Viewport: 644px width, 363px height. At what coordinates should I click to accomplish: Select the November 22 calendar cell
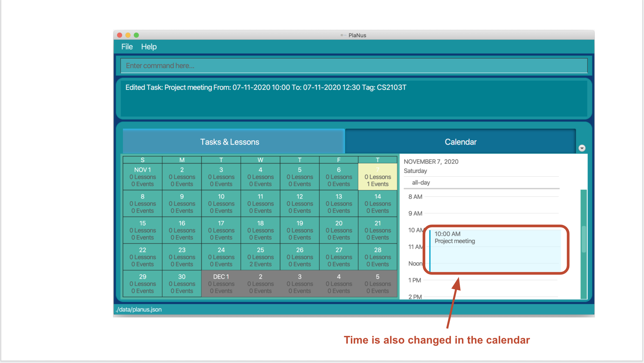[143, 257]
